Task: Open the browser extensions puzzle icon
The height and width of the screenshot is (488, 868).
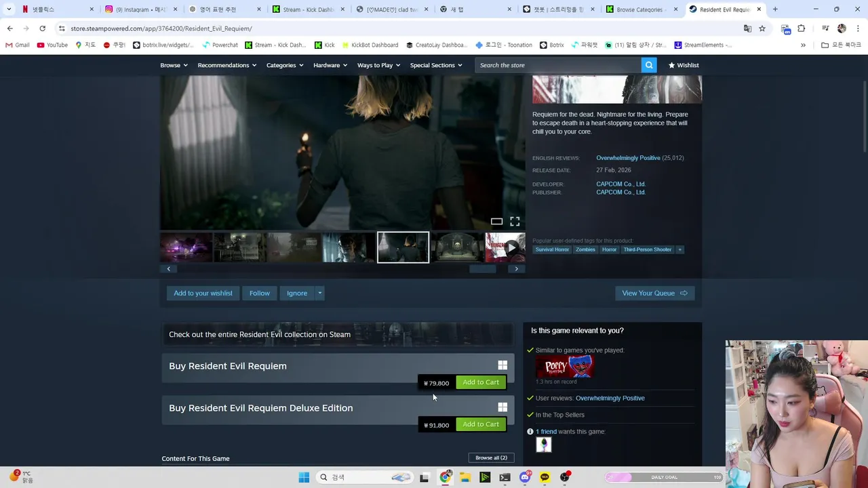Action: point(801,28)
